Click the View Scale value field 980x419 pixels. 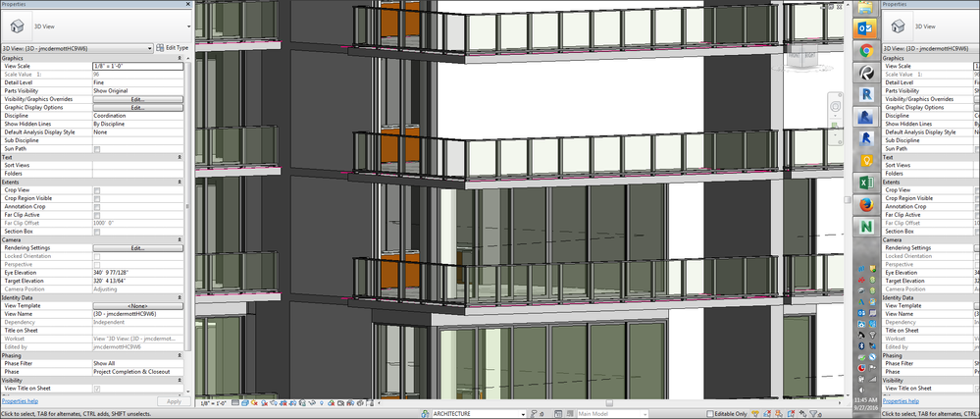point(138,66)
